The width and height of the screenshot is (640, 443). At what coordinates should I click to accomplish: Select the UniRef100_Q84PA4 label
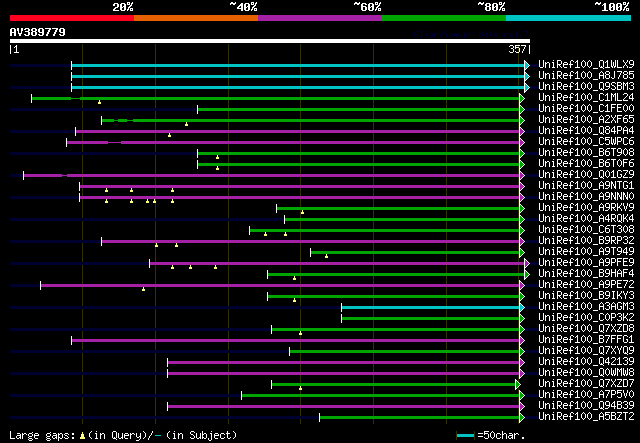pos(586,130)
